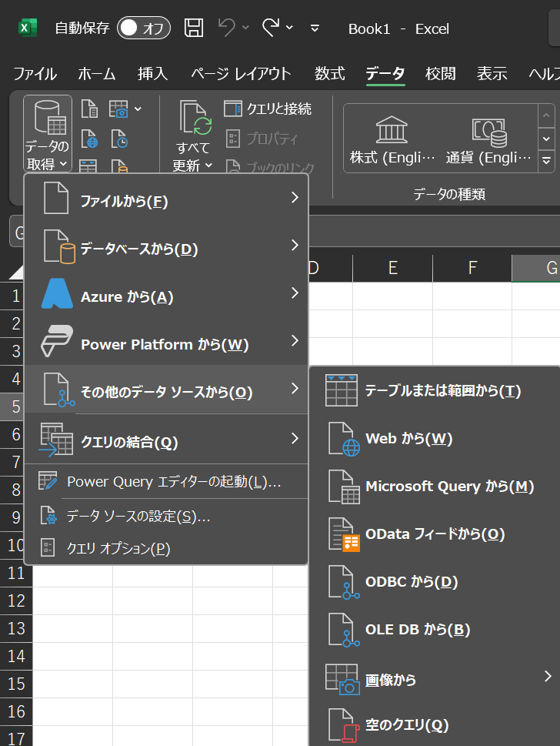Screen dimensions: 560x746
Task: Select row 15 header
Action: 16,684
